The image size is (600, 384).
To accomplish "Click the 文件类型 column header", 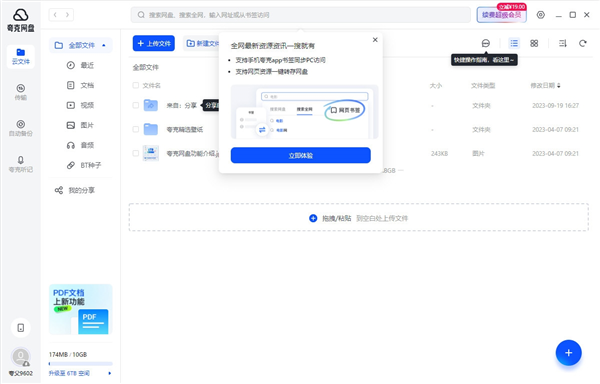I will pyautogui.click(x=483, y=85).
